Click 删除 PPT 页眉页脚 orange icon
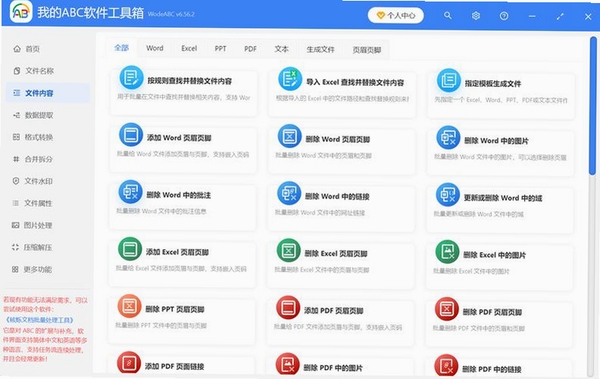Viewport: 600px width, 379px height. point(129,306)
